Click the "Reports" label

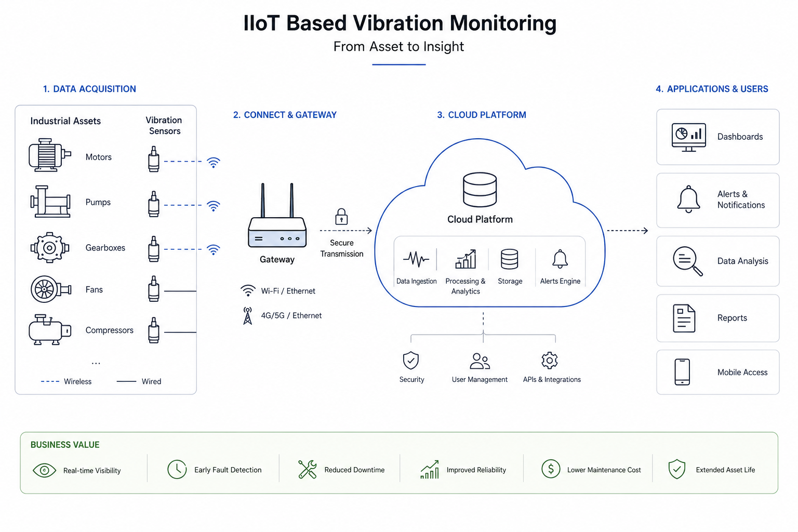coord(732,318)
